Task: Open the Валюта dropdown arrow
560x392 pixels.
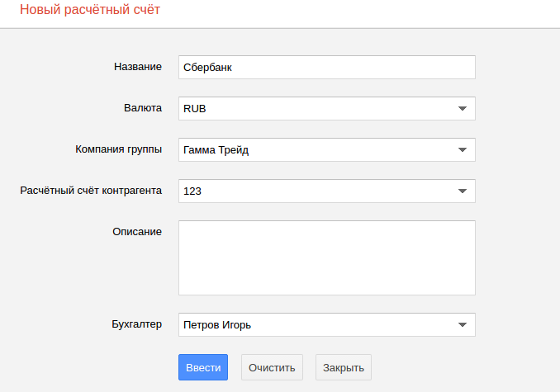Action: pos(462,108)
